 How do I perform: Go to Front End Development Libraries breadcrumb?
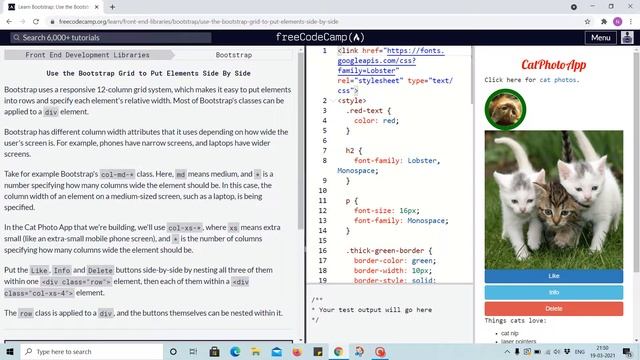click(x=87, y=55)
